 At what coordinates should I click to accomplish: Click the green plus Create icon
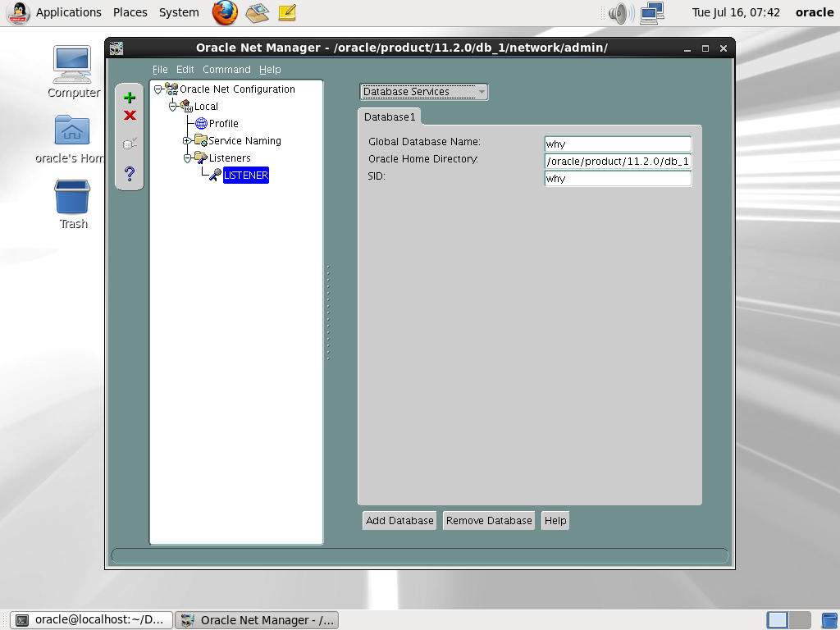pos(130,98)
